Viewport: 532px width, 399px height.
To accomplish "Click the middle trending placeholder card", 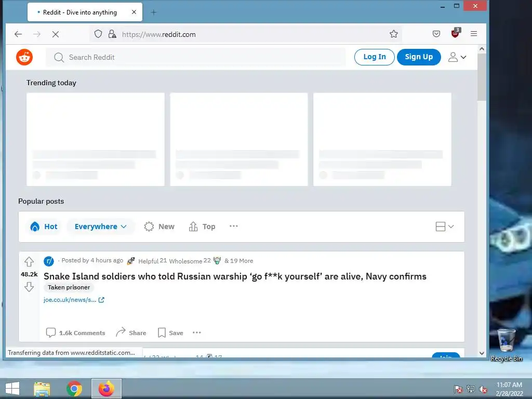I will tap(239, 139).
